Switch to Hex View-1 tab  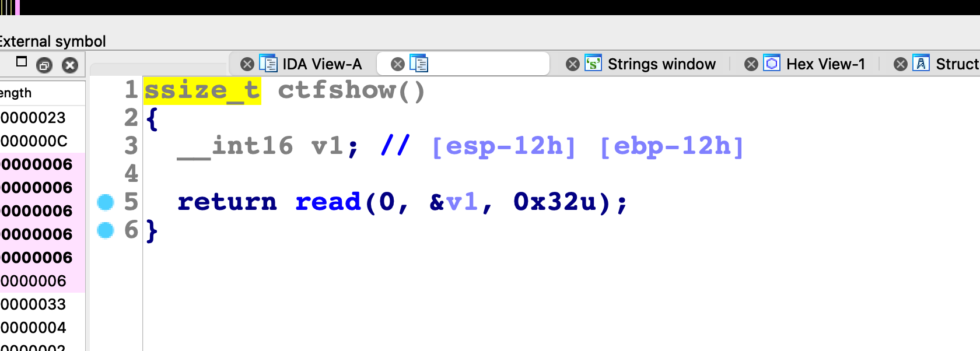[x=825, y=64]
